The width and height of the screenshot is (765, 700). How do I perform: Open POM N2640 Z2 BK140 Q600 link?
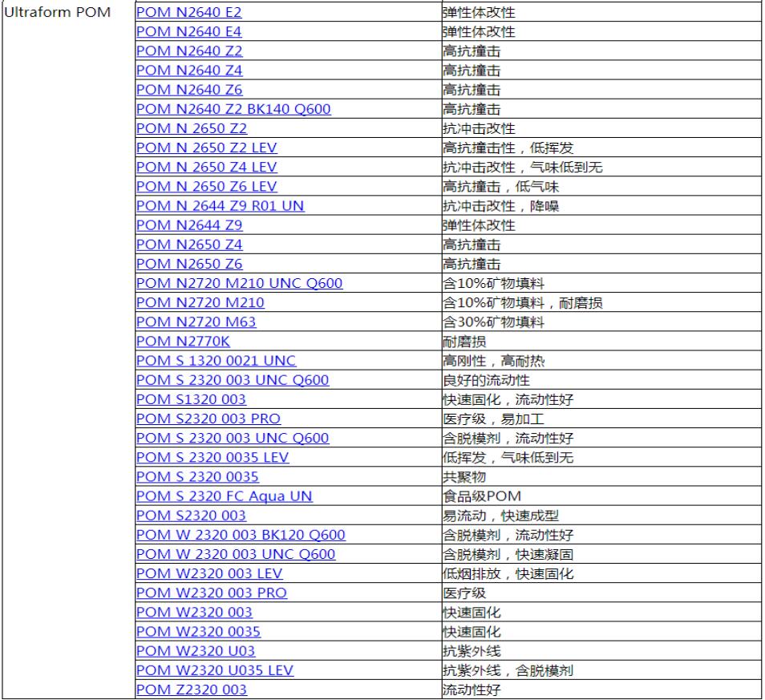point(233,109)
